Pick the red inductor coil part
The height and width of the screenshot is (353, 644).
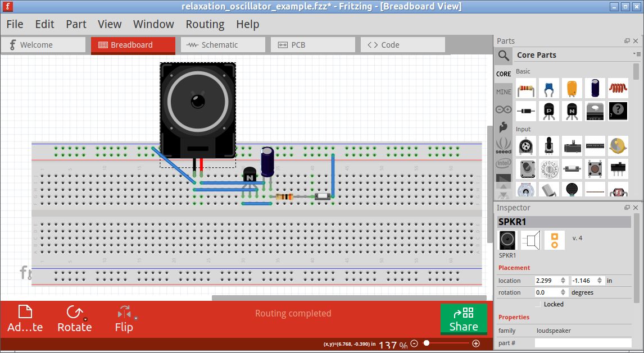tap(618, 88)
